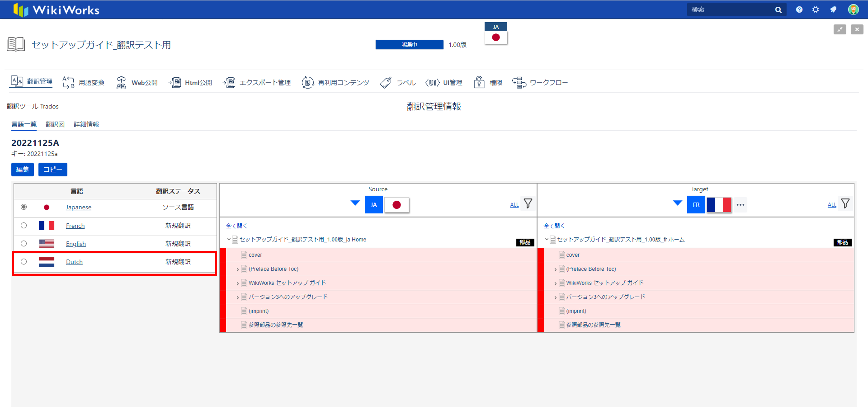Click the help question mark icon
This screenshot has height=411, width=868.
[x=799, y=10]
